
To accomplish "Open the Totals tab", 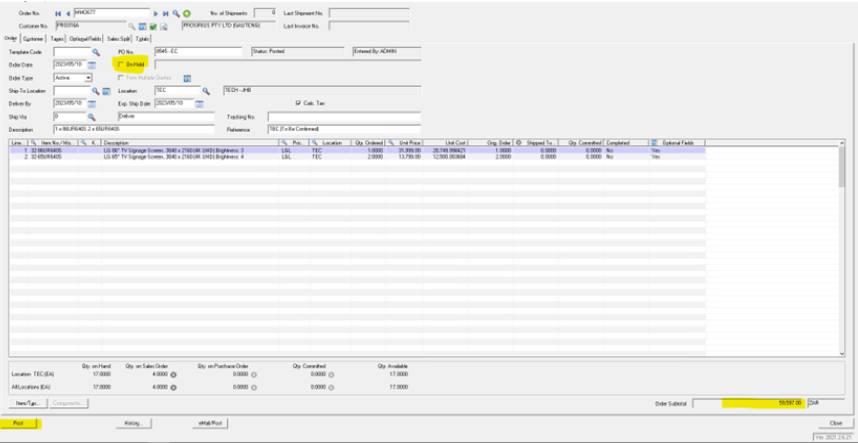I will pyautogui.click(x=143, y=38).
